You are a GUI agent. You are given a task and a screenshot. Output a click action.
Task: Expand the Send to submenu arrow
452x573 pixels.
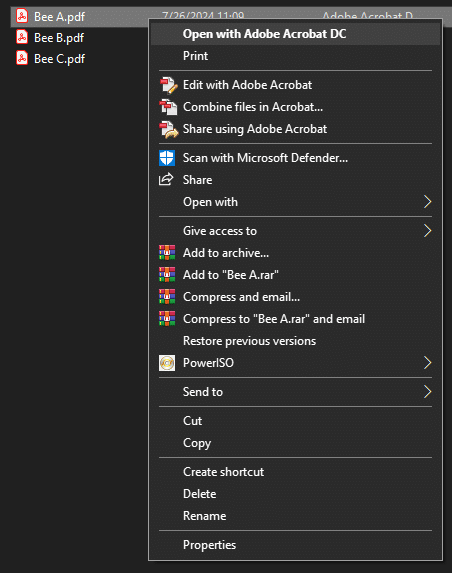coord(427,392)
